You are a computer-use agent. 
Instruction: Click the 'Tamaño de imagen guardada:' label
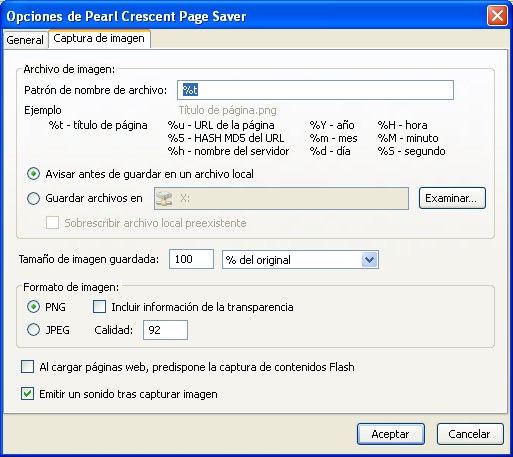pos(89,259)
